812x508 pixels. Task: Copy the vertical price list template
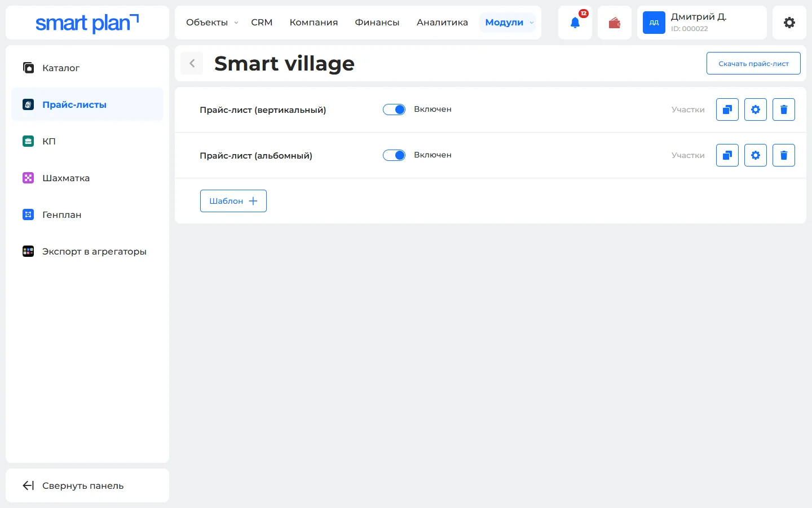pos(727,110)
